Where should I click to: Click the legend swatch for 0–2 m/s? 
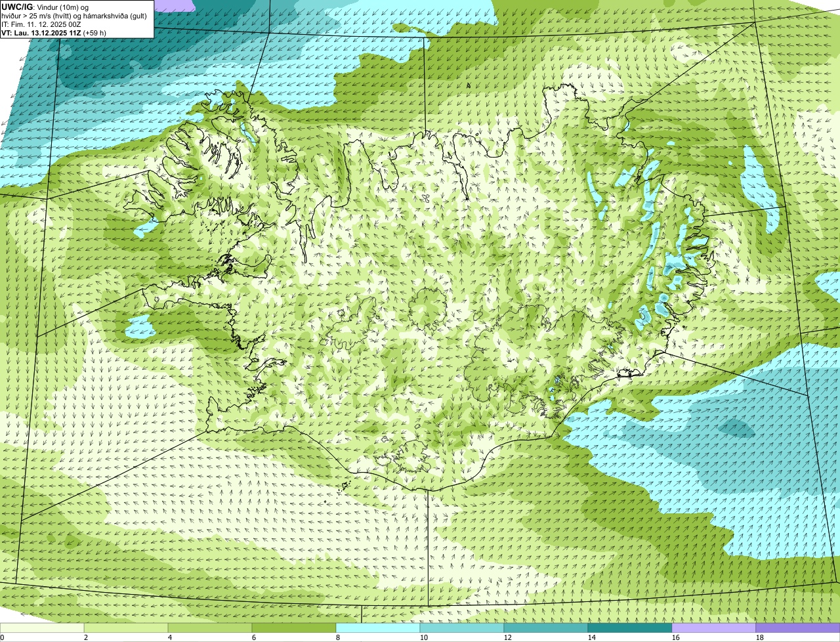(x=42, y=628)
